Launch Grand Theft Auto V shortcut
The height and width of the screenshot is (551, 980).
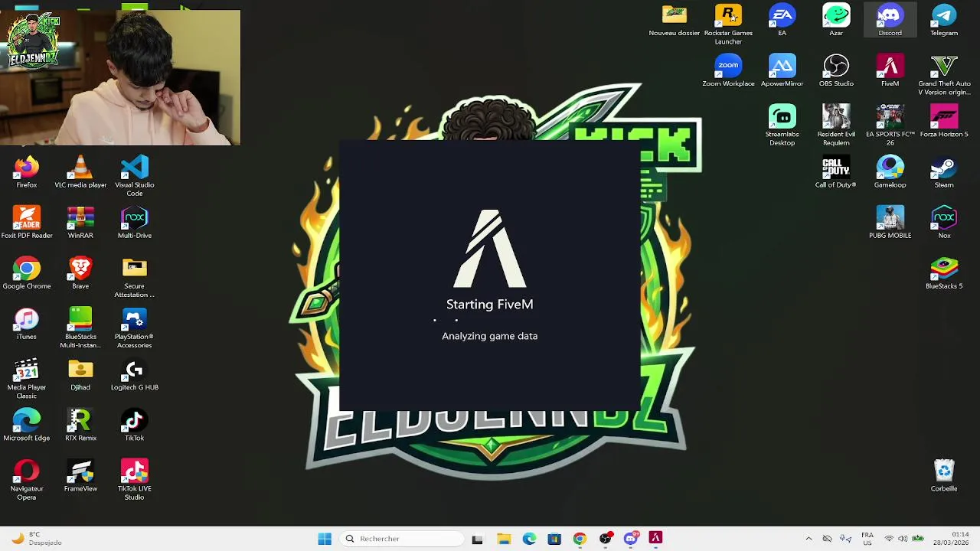click(x=944, y=76)
